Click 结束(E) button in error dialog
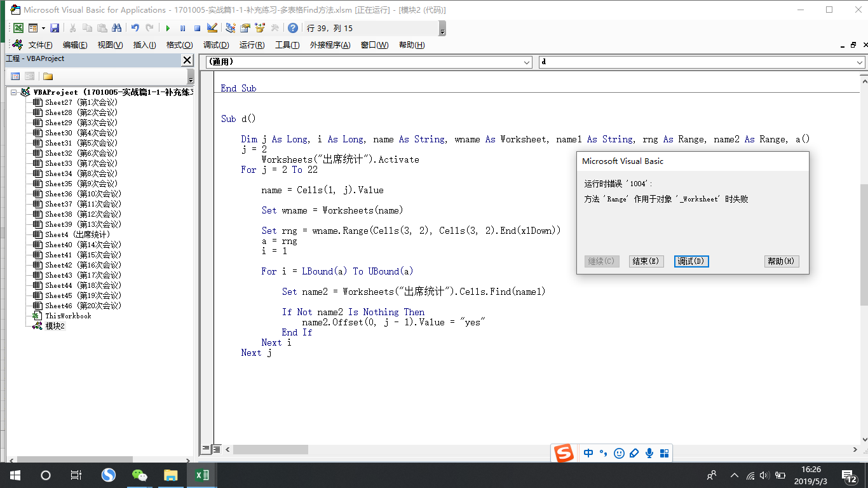 click(646, 261)
